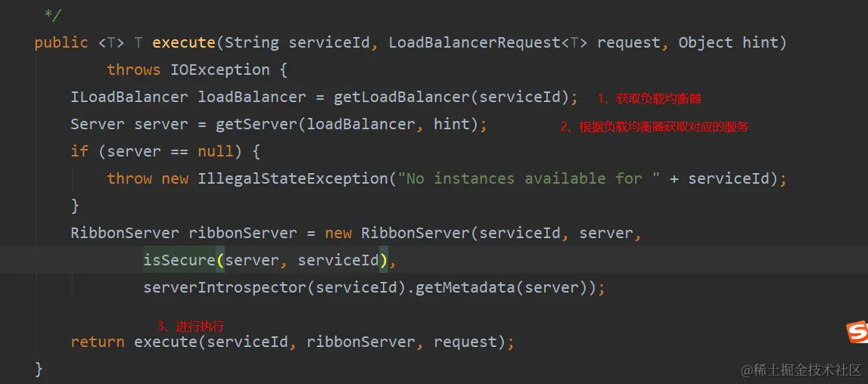Click "ribbonServer" argument in the return statement
The image size is (868, 384).
point(361,342)
